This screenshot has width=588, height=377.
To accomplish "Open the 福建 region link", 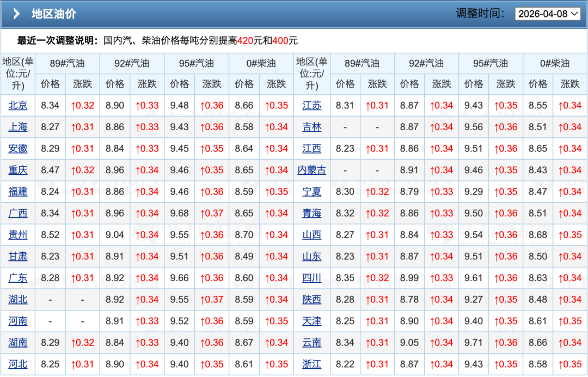I will 18,192.
